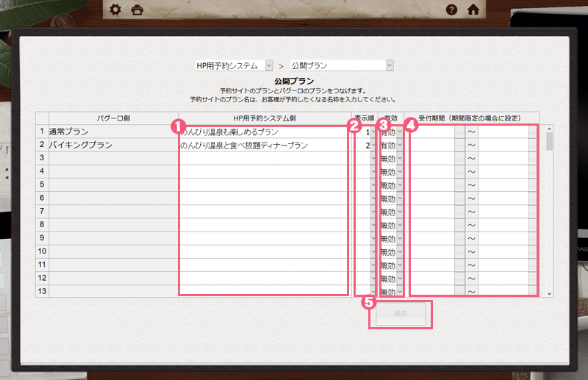This screenshot has width=588, height=380.
Task: Open the settings gear icon
Action: tap(115, 10)
